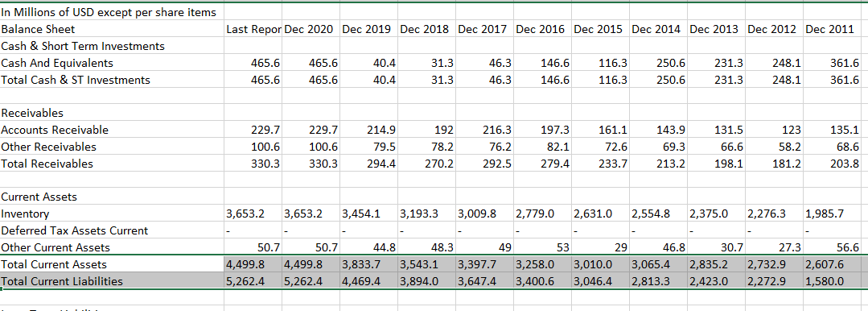Select Other Receivables Dec 2020 value 100.6
Viewport: 868px width, 311px height.
[x=311, y=147]
